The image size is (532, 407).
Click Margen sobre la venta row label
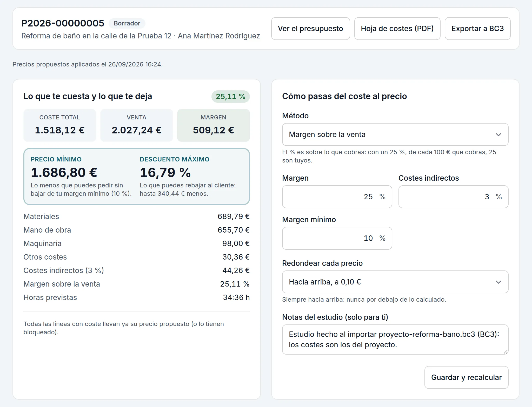tap(62, 284)
